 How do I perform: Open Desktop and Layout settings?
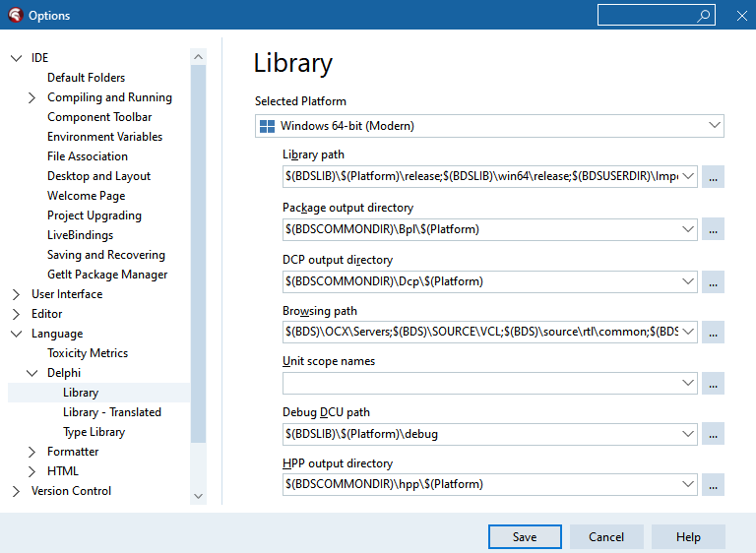point(98,176)
